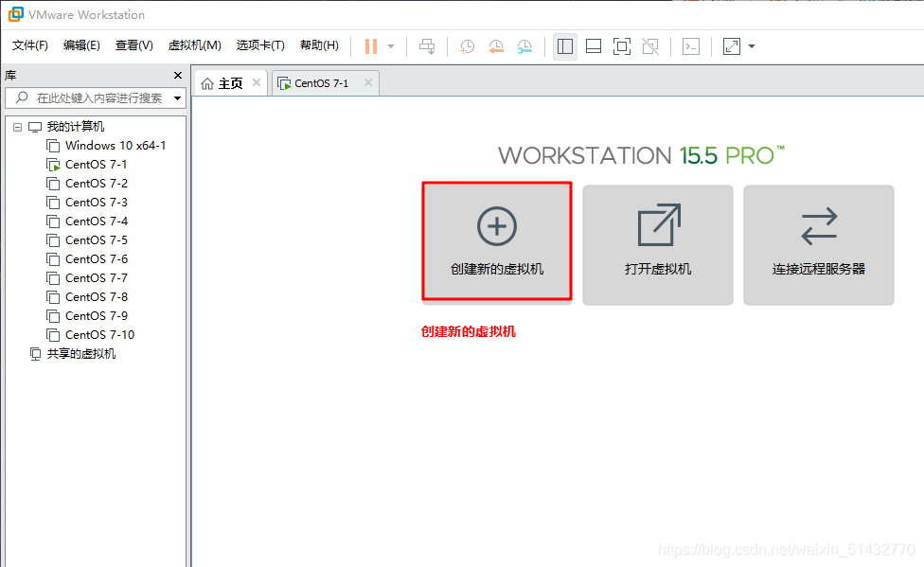Viewport: 924px width, 567px height.
Task: Click 连接远程服务器 to connect remote server
Action: pos(818,244)
